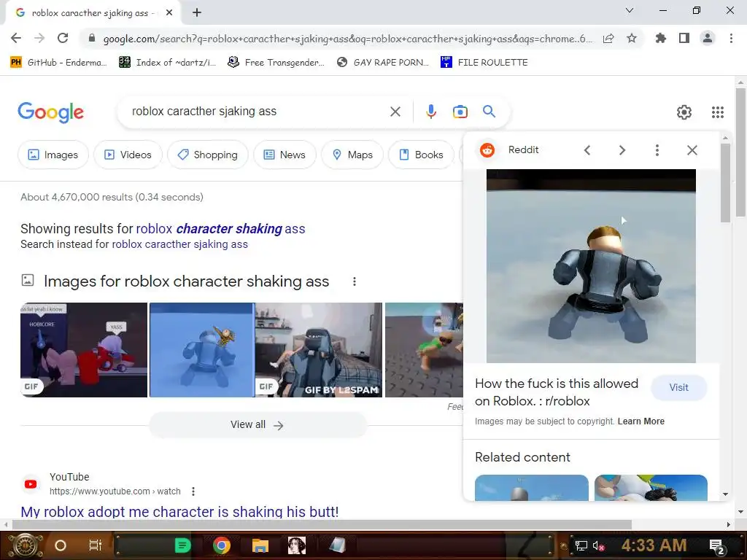Open the Chrome three-dot menu
Screen dimensions: 747x560
tap(731, 38)
